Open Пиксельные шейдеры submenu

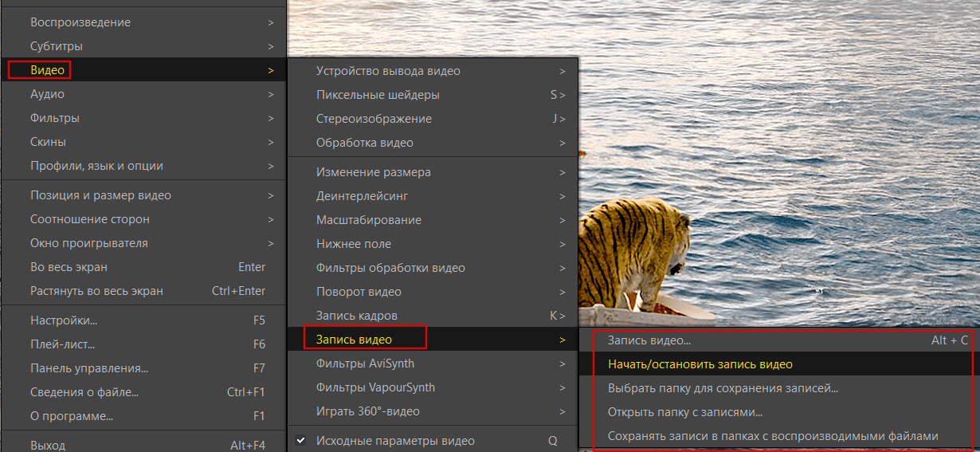pyautogui.click(x=377, y=95)
